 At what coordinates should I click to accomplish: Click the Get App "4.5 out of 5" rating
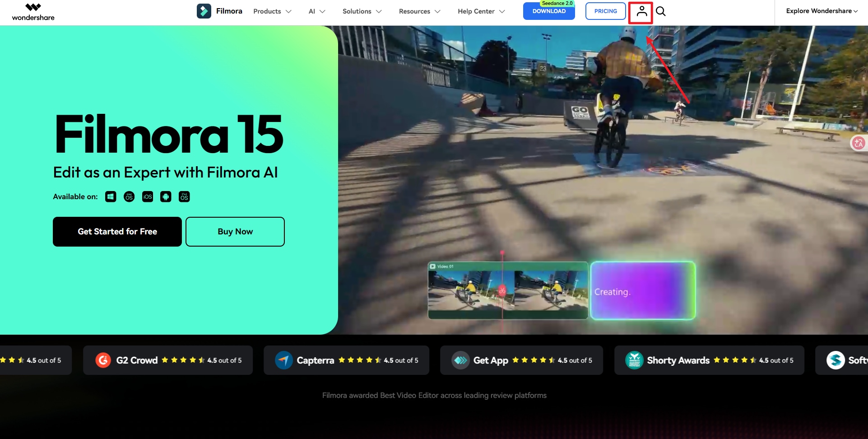[x=575, y=360]
